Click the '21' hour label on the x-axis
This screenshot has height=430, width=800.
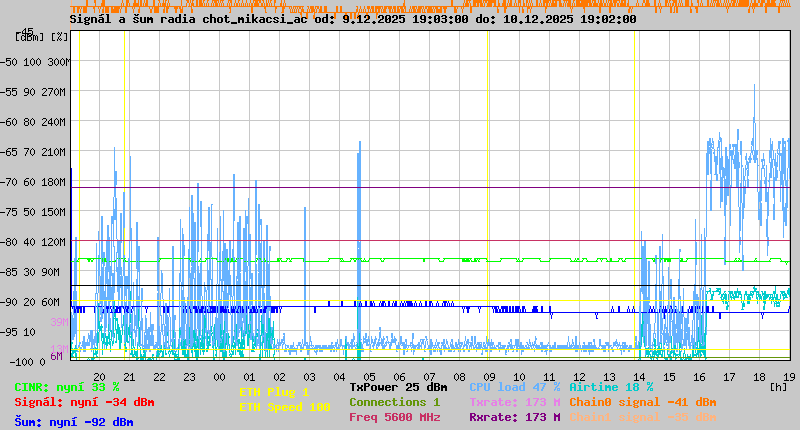click(x=130, y=377)
